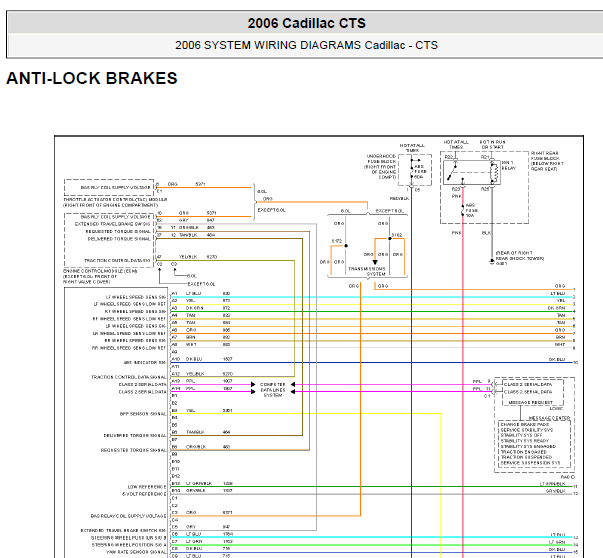Click the '5-VOLT REFERENCE' label
The width and height of the screenshot is (603, 558).
tap(144, 494)
